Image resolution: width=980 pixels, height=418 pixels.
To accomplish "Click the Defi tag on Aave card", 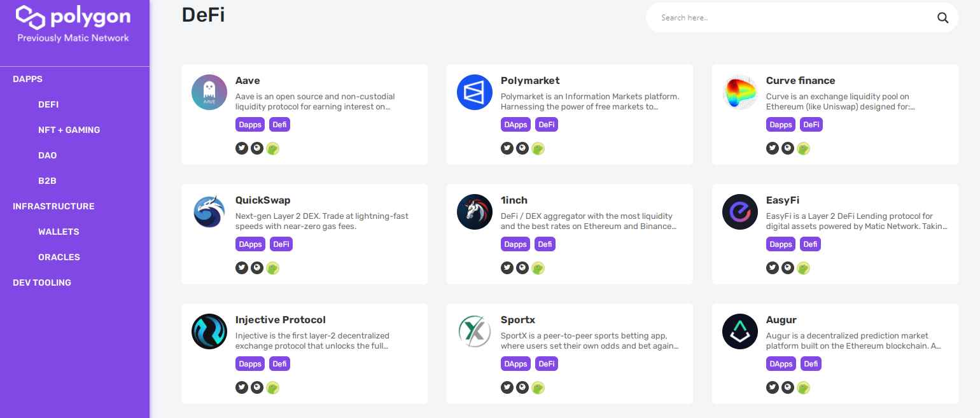I will coord(279,125).
